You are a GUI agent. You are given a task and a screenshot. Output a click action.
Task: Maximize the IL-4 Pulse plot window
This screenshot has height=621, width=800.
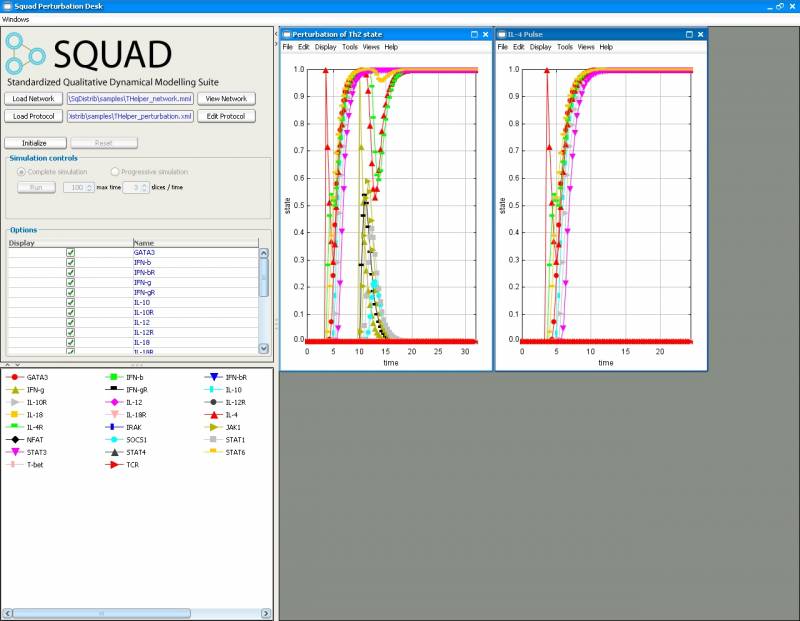689,34
